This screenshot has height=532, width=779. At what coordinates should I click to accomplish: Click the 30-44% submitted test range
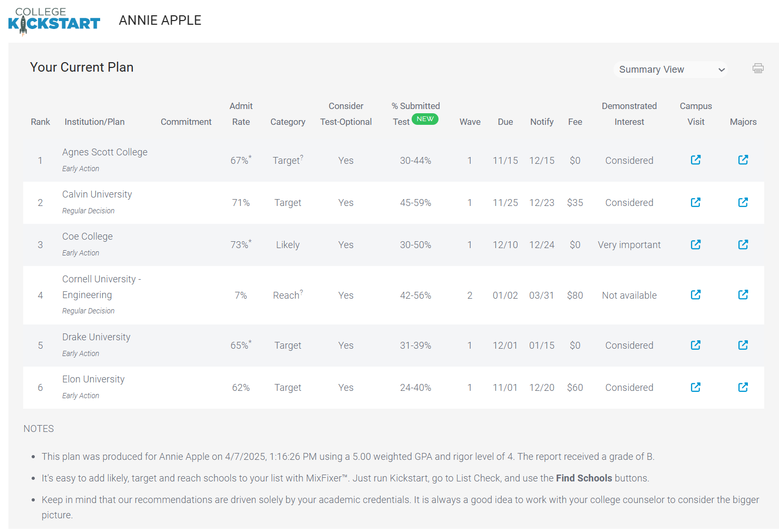(x=415, y=161)
